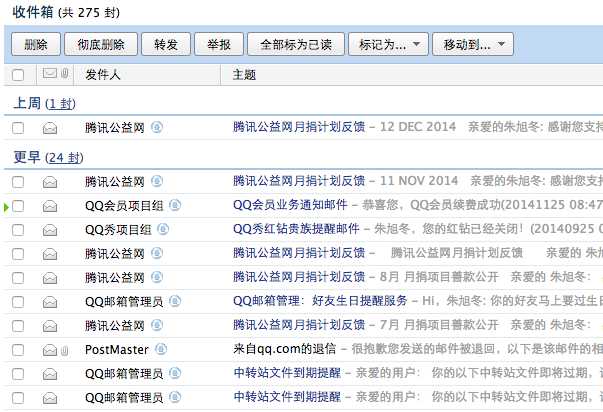Viewport: 603px width, 412px height.
Task: Open the 上周 (1 封) group link
Action: pyautogui.click(x=60, y=104)
